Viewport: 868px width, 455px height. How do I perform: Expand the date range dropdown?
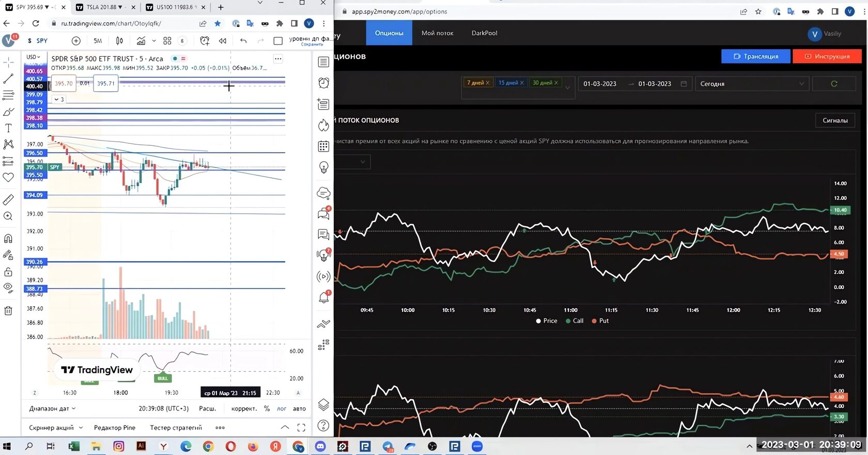click(x=52, y=408)
